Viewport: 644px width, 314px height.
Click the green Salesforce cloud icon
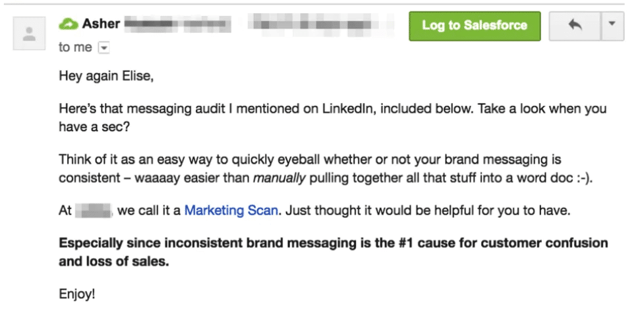click(x=68, y=24)
